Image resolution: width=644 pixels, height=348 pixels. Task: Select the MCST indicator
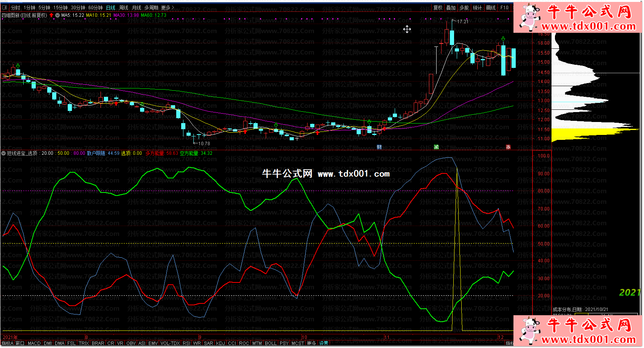pyautogui.click(x=298, y=343)
